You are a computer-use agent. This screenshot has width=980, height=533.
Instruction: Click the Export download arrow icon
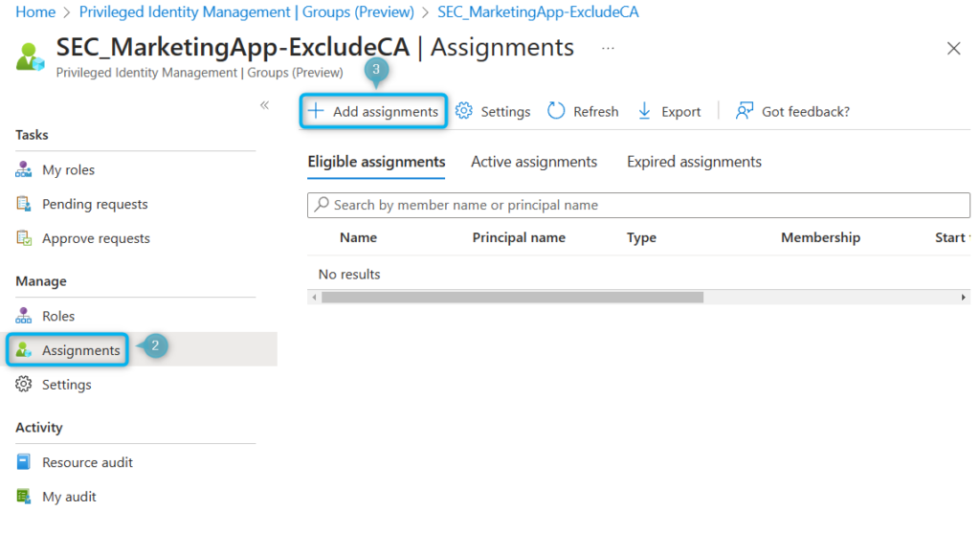click(644, 111)
